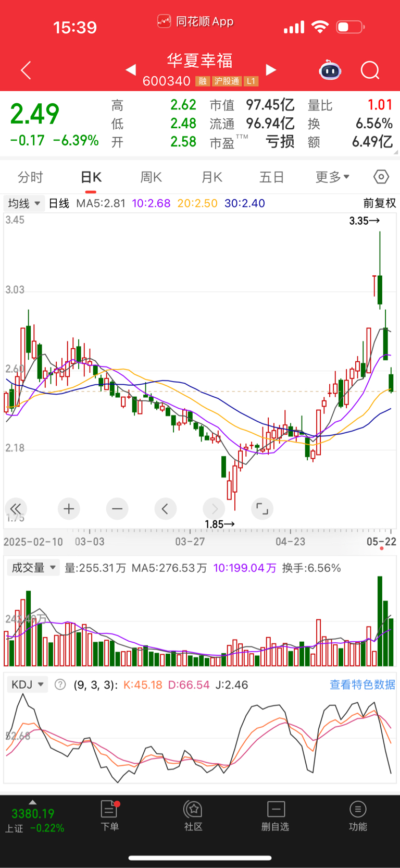Tap the blue 30:2.40 MA value
This screenshot has width=400, height=868.
[245, 203]
